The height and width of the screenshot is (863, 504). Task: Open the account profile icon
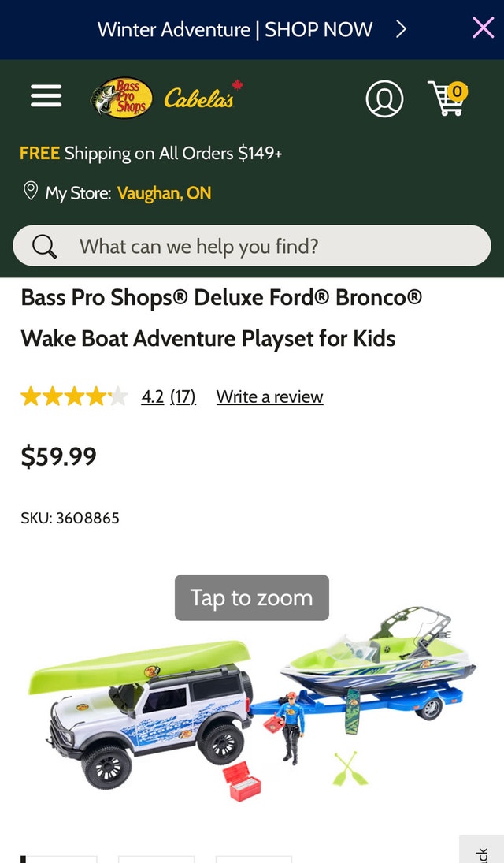[385, 99]
